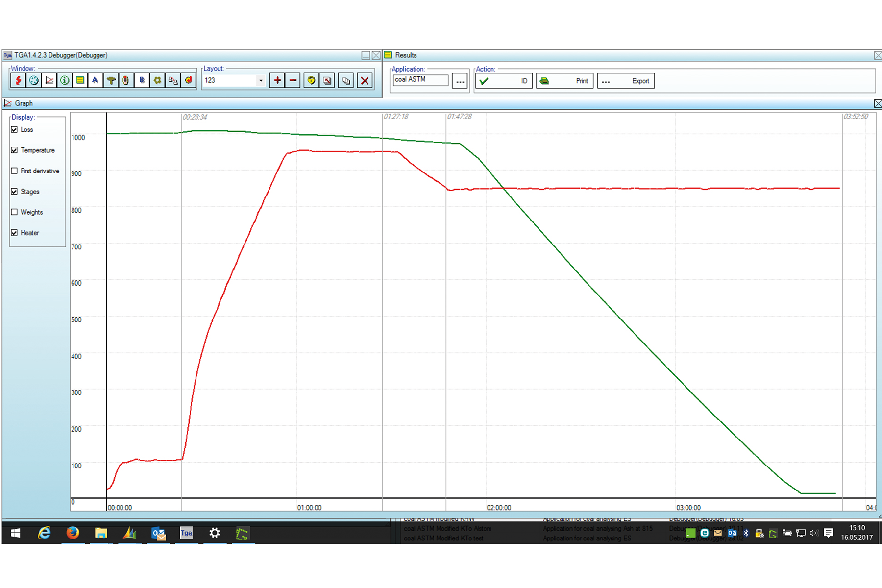
Task: Open the Tga app in the taskbar
Action: point(186,533)
